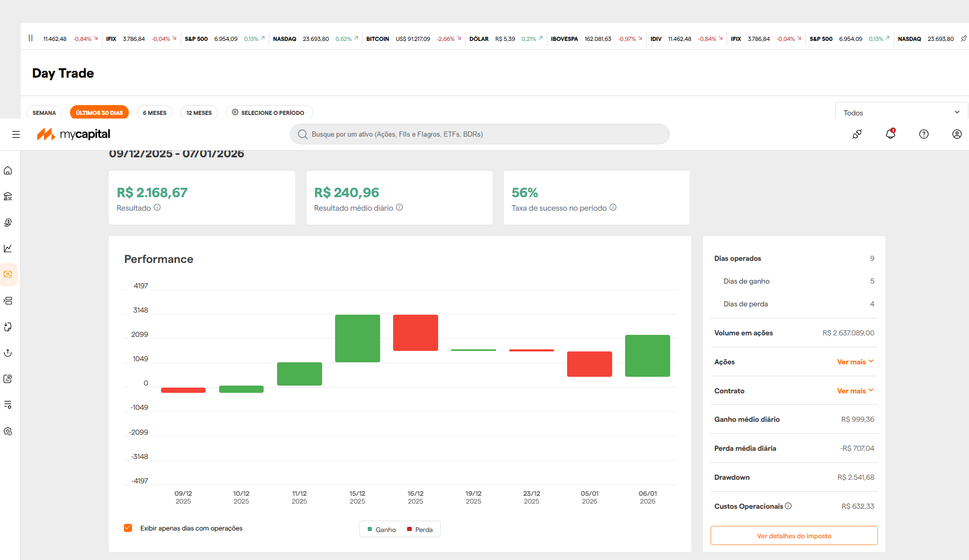
Task: Open the help question mark icon
Action: [924, 134]
